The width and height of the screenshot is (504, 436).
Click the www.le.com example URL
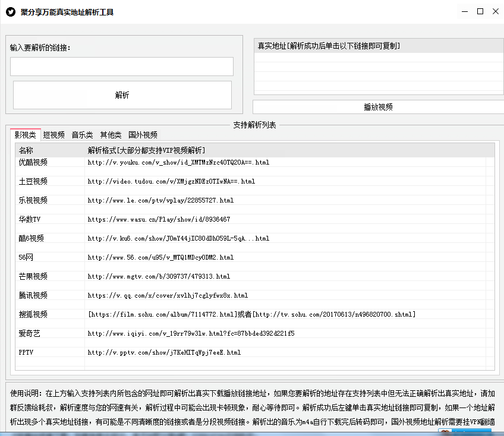pos(160,200)
